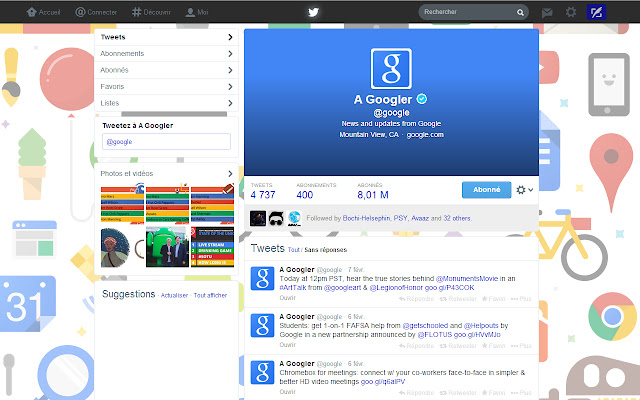View the 4 737 tweets count
Image resolution: width=640 pixels, height=400 pixels.
(x=263, y=191)
